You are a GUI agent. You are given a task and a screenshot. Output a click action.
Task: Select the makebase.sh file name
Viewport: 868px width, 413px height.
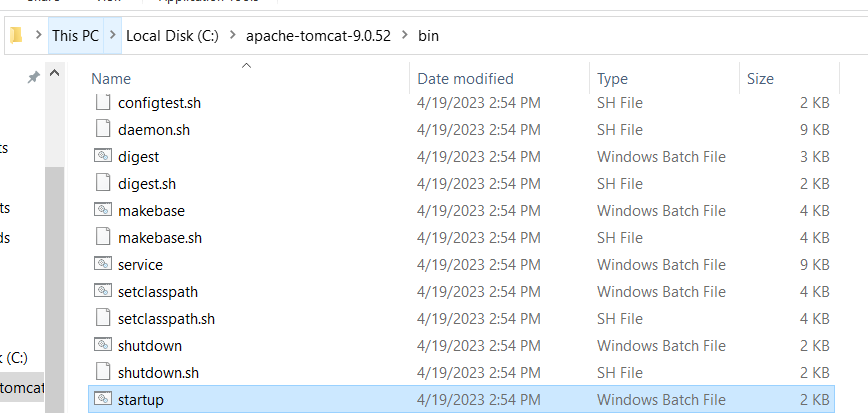pyautogui.click(x=160, y=238)
